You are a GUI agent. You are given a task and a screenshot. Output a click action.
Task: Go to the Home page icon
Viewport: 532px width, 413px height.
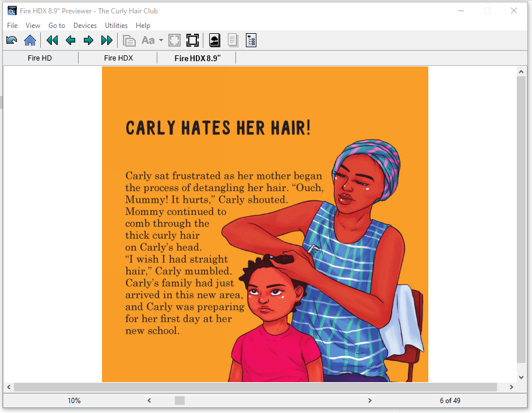[x=30, y=40]
